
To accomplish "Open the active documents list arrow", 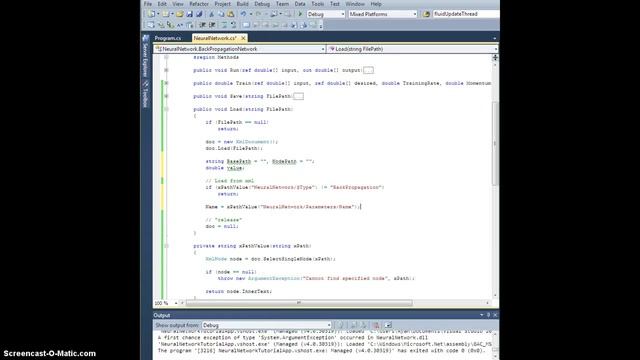I will pos(495,38).
